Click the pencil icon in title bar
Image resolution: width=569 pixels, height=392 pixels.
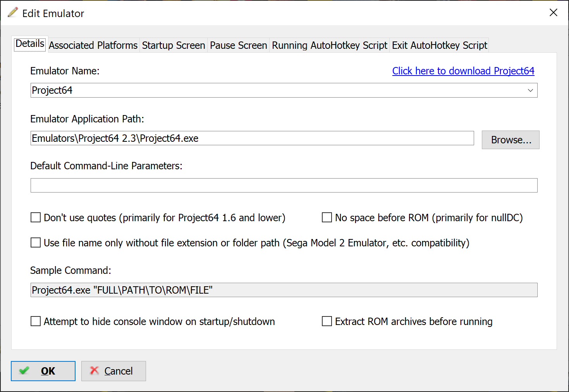pos(13,12)
